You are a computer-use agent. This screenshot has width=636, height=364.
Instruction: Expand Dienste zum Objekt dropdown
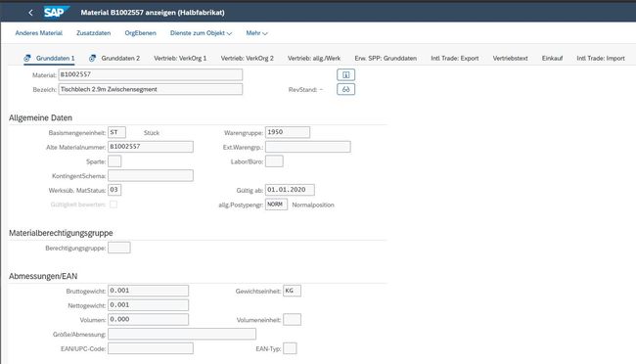pos(201,33)
